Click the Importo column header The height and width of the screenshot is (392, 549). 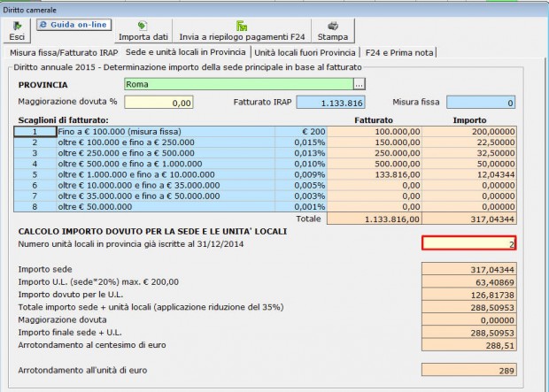469,120
